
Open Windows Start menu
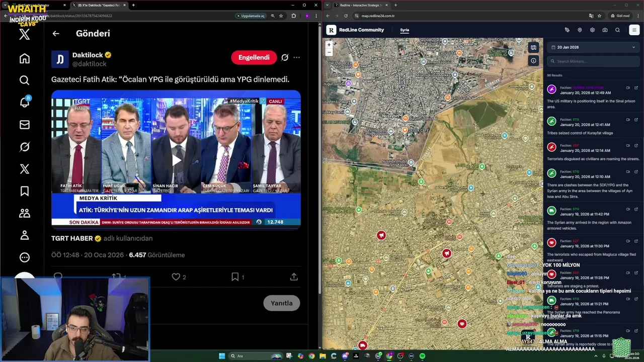pos(222,356)
